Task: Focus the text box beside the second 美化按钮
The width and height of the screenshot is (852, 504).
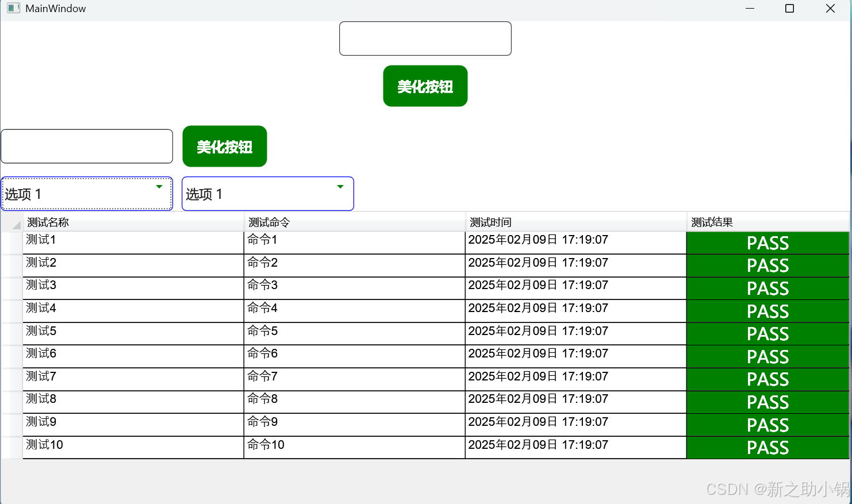Action: click(87, 146)
